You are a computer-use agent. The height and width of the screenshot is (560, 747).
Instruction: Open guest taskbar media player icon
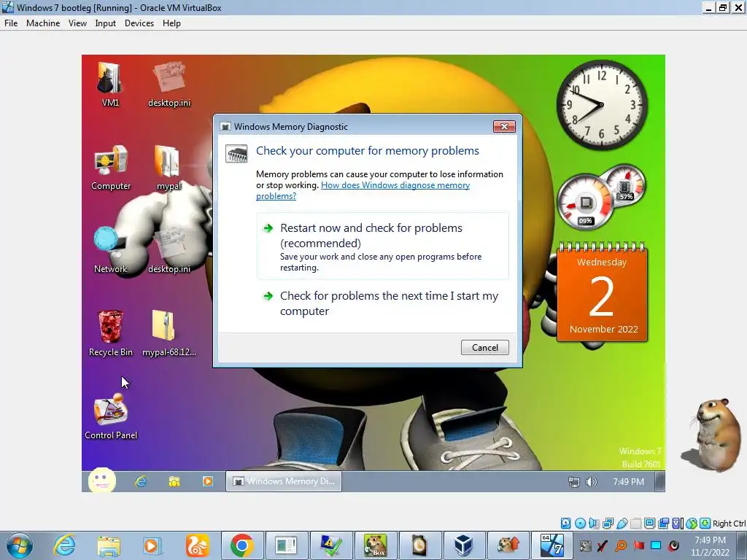coord(208,481)
